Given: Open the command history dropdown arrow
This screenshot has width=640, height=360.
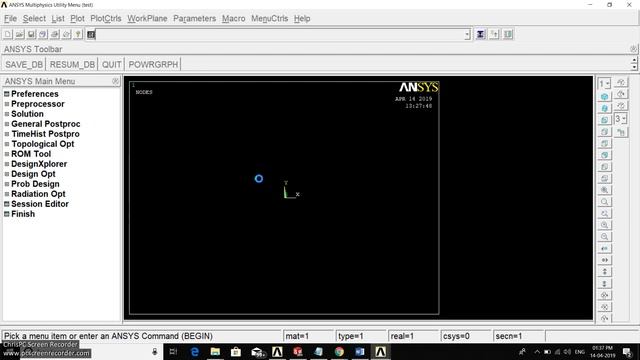Looking at the screenshot, I should pos(467,35).
